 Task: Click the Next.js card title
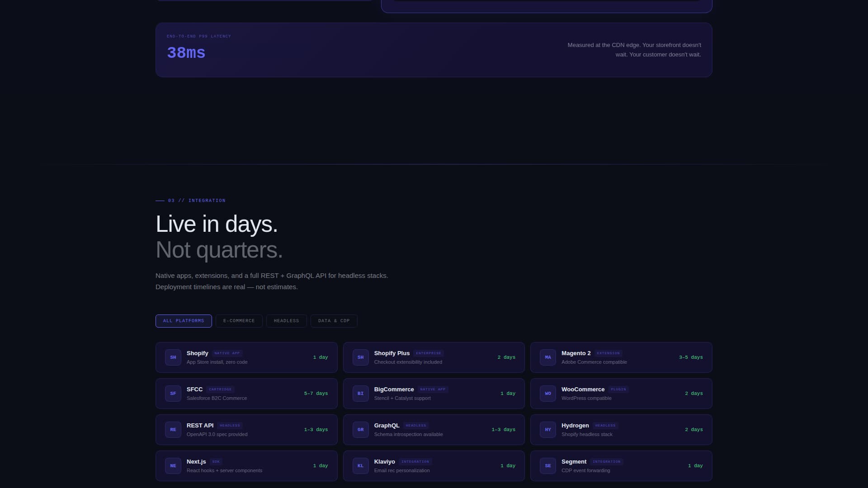tap(196, 462)
